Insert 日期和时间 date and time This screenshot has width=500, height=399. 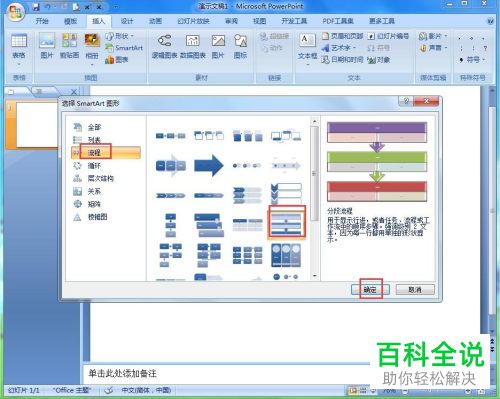pyautogui.click(x=342, y=60)
